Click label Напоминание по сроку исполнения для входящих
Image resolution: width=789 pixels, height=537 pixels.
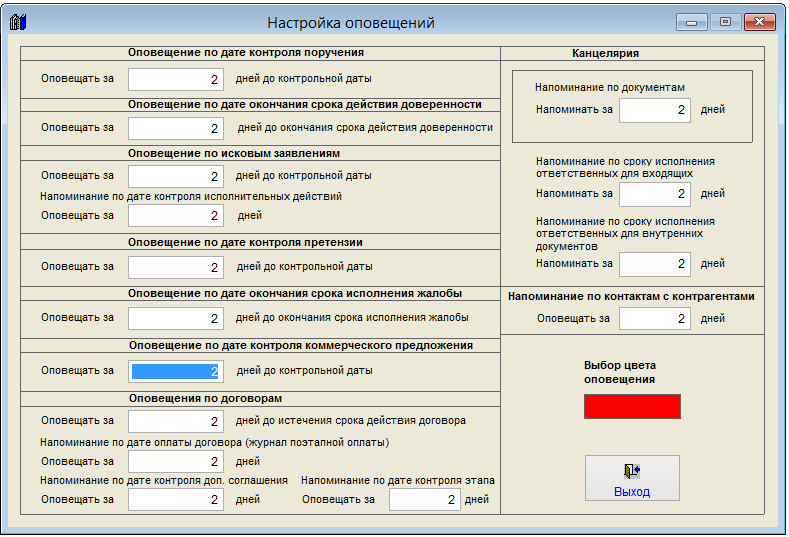pyautogui.click(x=625, y=168)
